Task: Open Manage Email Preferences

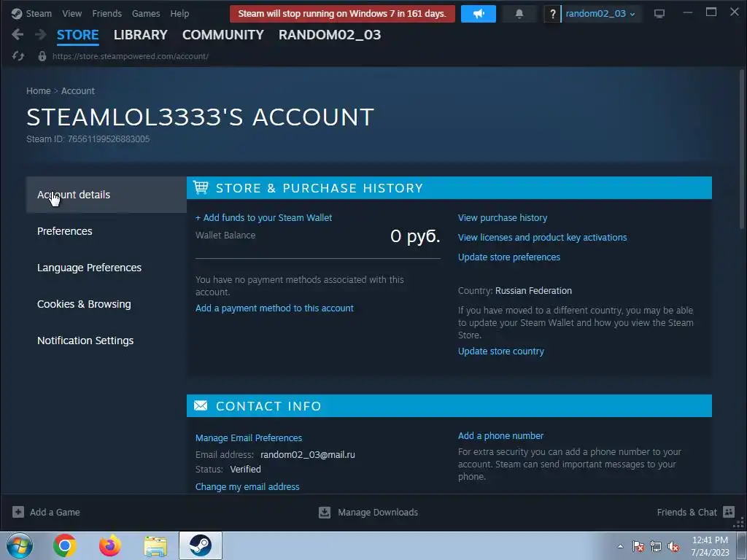Action: tap(249, 437)
